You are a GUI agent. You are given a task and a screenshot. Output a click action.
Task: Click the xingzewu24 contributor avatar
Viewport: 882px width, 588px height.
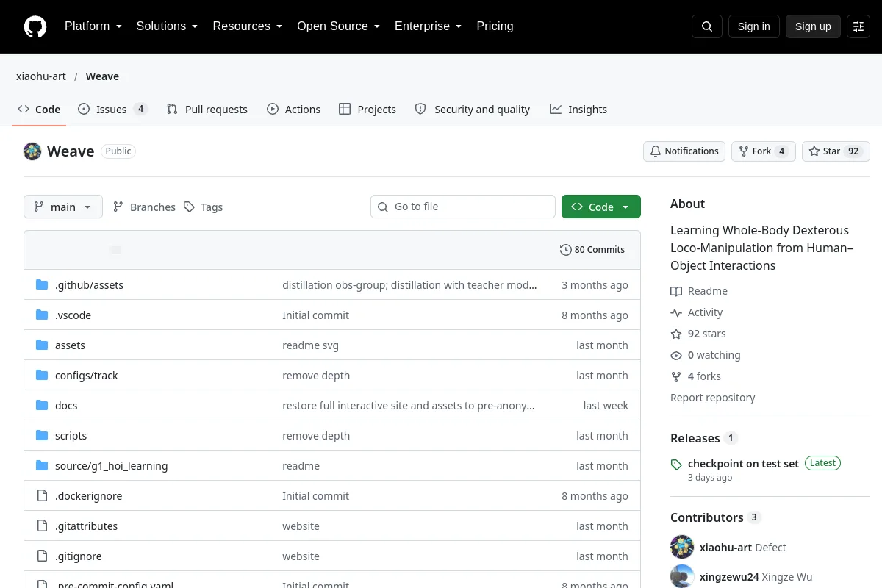[682, 576]
